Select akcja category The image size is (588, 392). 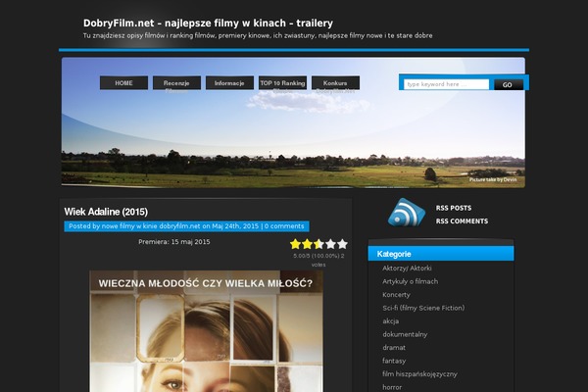pyautogui.click(x=390, y=321)
